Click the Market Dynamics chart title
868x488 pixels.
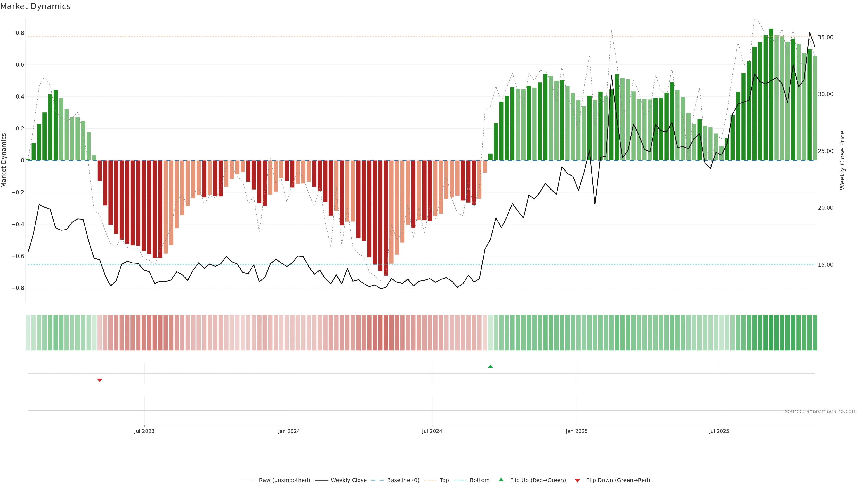(x=35, y=6)
